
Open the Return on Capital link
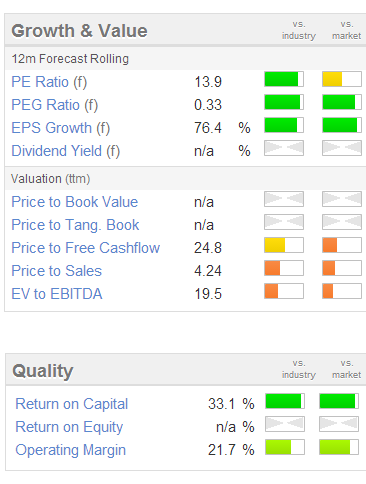tap(72, 404)
